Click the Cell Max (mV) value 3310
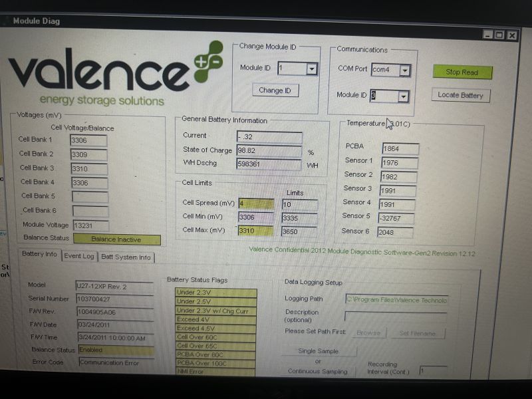Screen dimensions: 532x399 coord(256,231)
